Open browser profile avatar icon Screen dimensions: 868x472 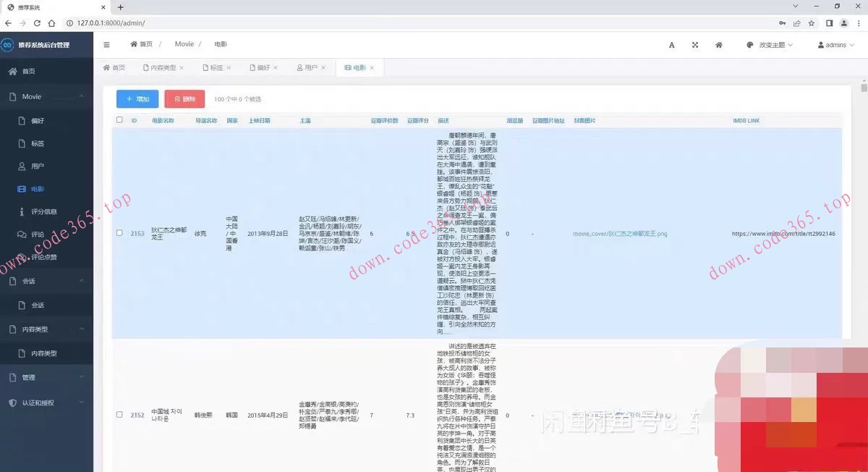point(843,23)
